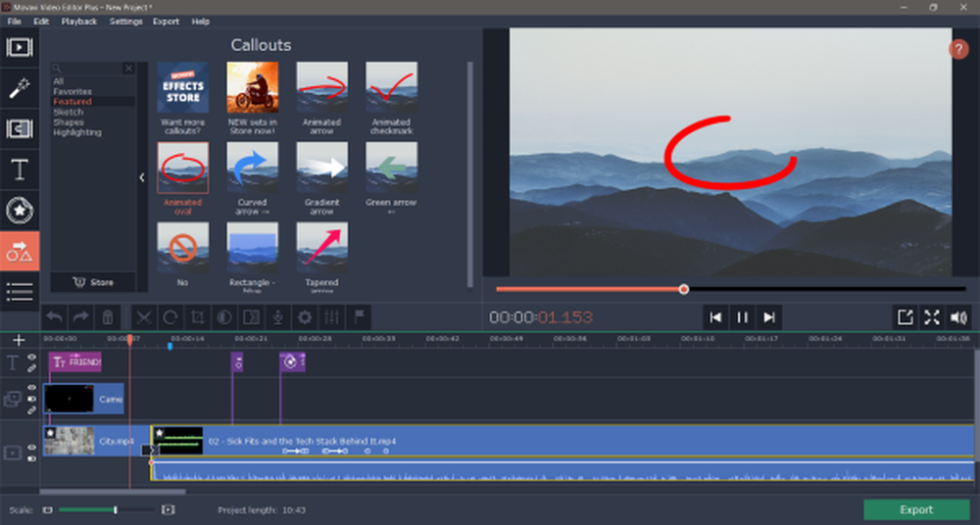Click the green Export button
980x525 pixels.
(x=916, y=509)
